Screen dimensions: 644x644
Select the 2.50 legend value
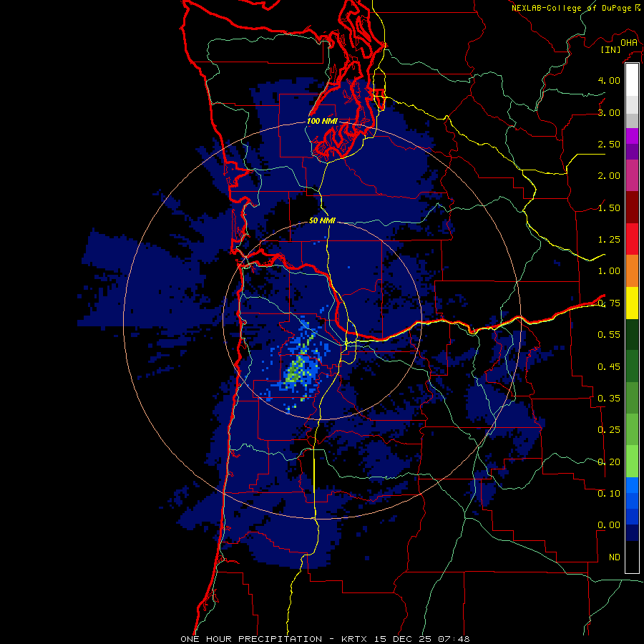click(609, 144)
